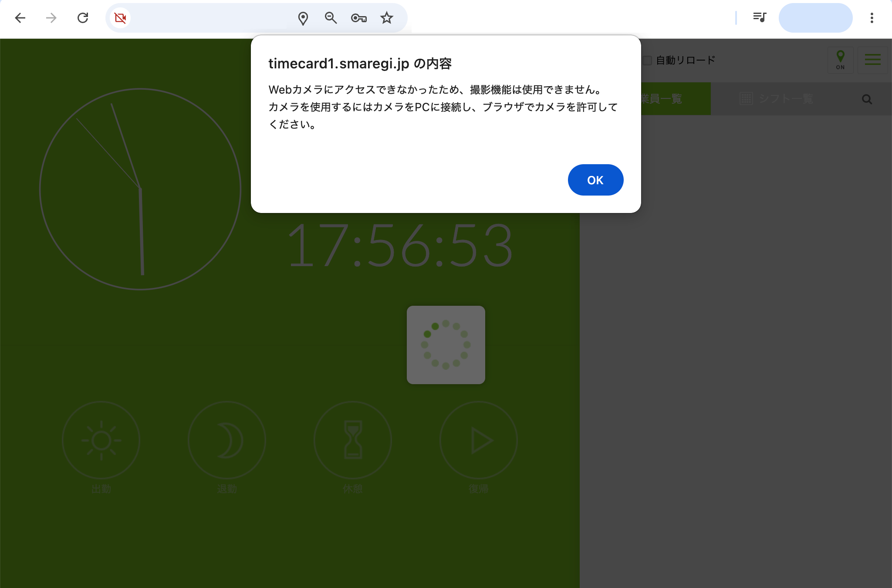Click the 退勤 moon button
The height and width of the screenshot is (588, 892).
pyautogui.click(x=227, y=440)
